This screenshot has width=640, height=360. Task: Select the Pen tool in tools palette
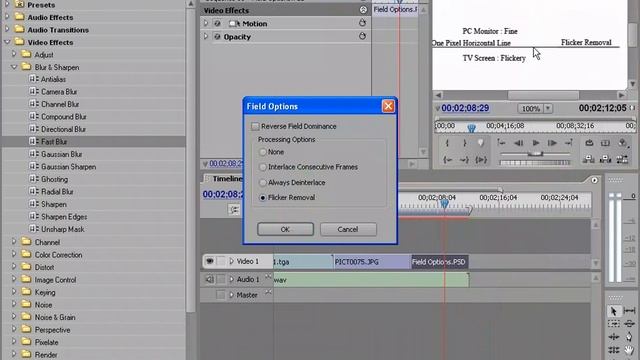pyautogui.click(x=629, y=337)
